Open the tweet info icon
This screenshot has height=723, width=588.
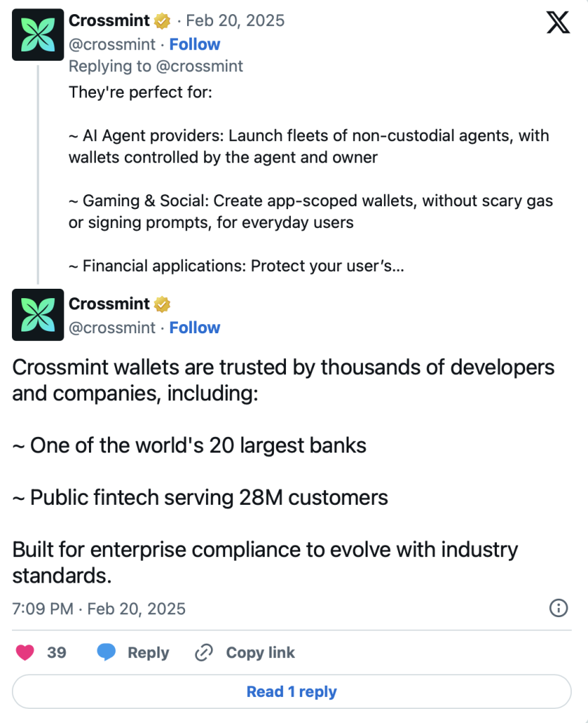(x=558, y=608)
